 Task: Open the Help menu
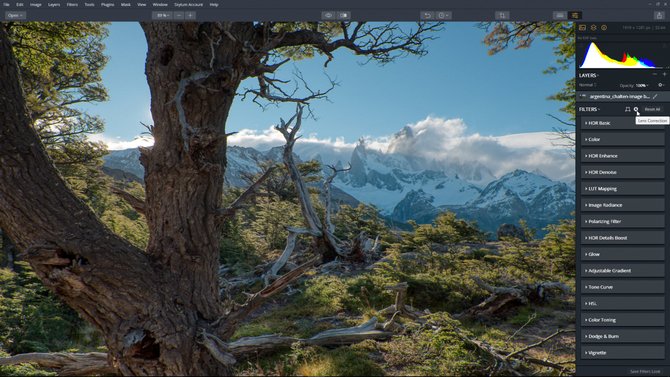tap(214, 5)
